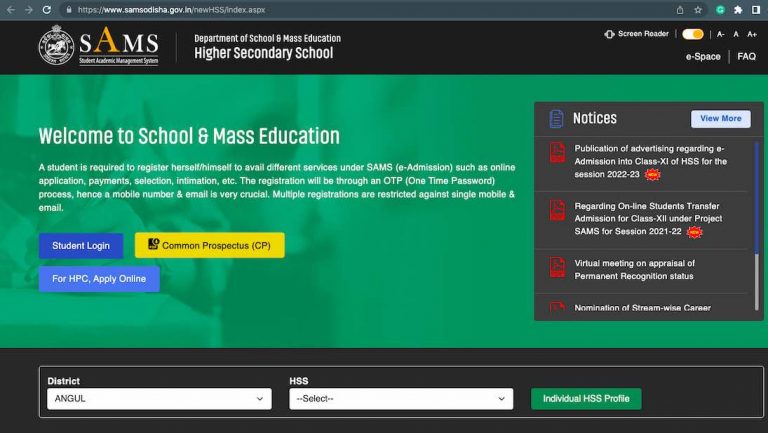Go to the FAQ menu item
The image size is (768, 433).
(x=746, y=57)
